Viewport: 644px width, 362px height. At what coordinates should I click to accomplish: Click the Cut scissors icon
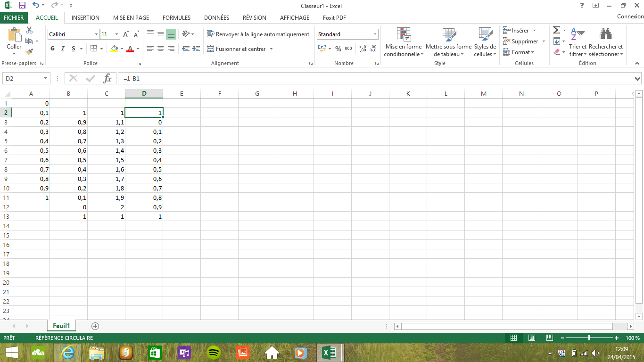[29, 30]
